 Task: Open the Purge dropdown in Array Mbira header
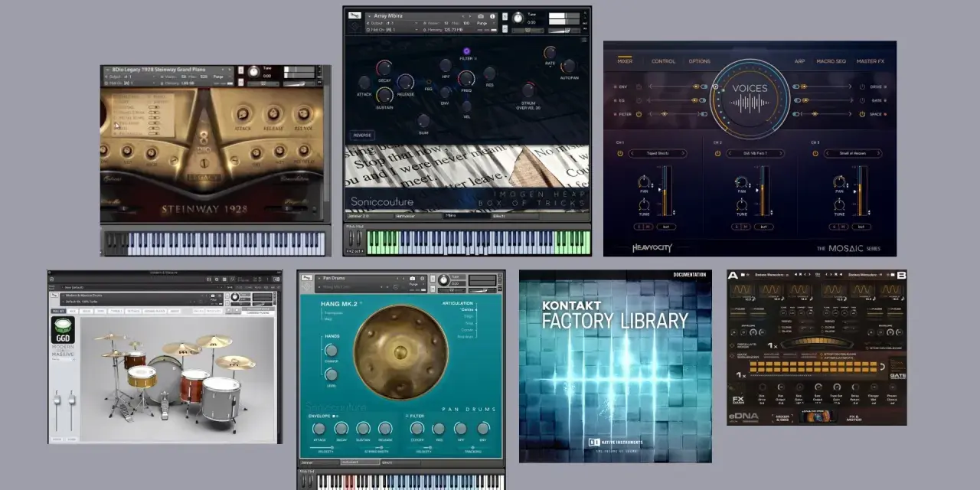pos(485,24)
